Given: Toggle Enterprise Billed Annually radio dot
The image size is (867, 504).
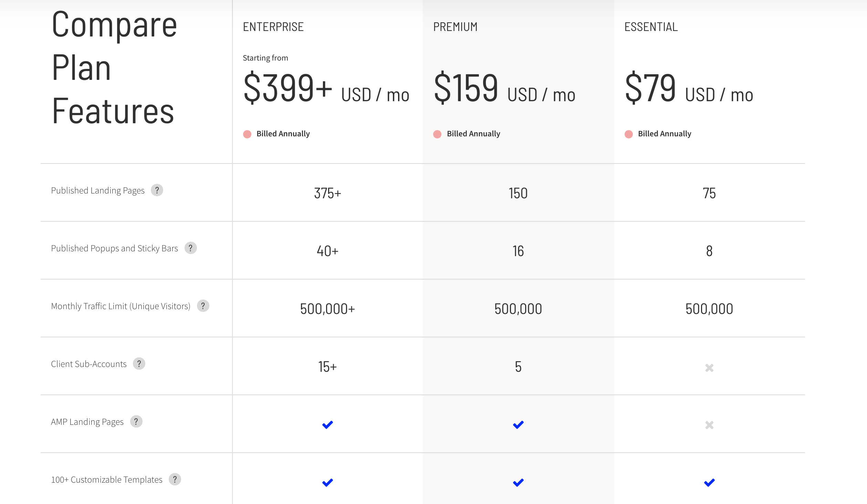Looking at the screenshot, I should click(x=247, y=134).
